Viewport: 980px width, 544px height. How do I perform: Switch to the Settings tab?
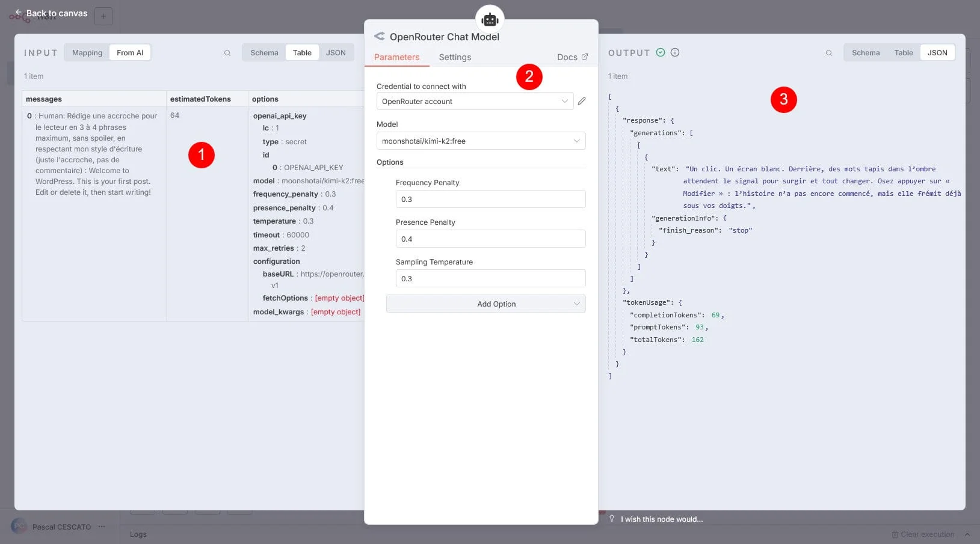click(455, 57)
